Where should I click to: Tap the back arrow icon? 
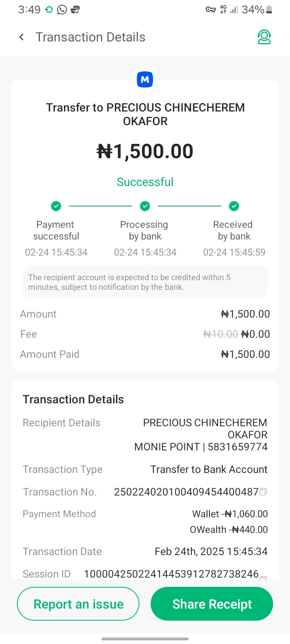tap(22, 37)
